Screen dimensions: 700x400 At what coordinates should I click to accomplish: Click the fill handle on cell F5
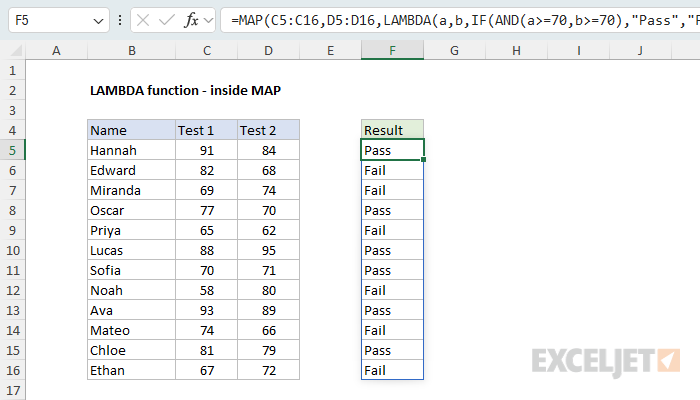[423, 160]
